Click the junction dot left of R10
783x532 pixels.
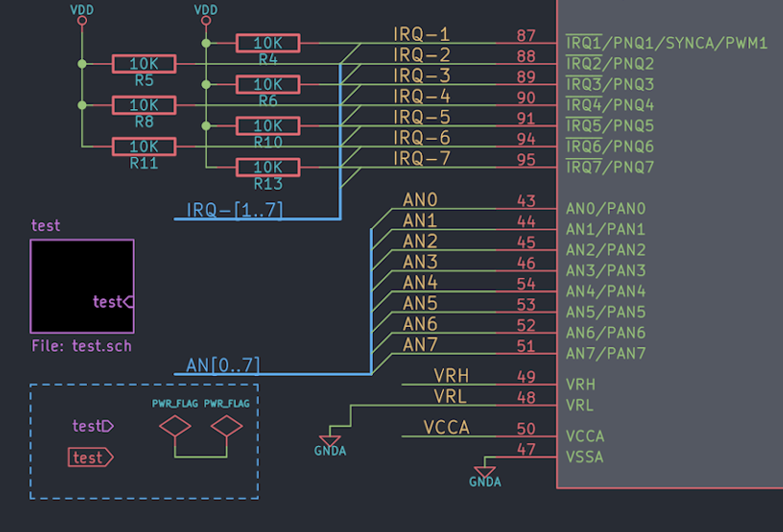[206, 126]
